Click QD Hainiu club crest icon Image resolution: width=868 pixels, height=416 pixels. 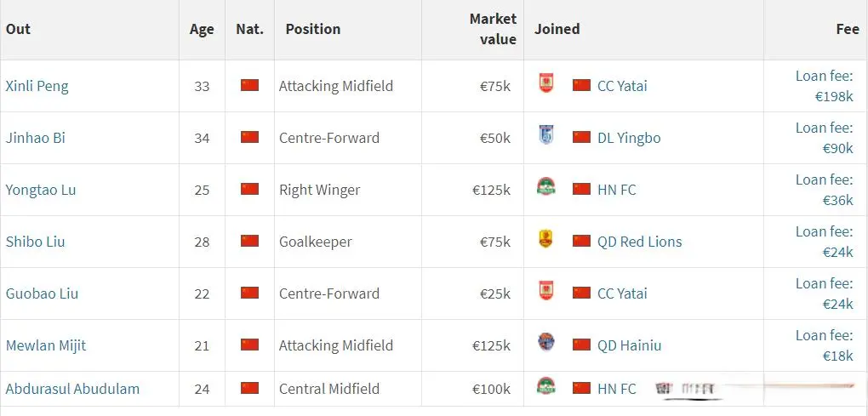[x=545, y=343]
